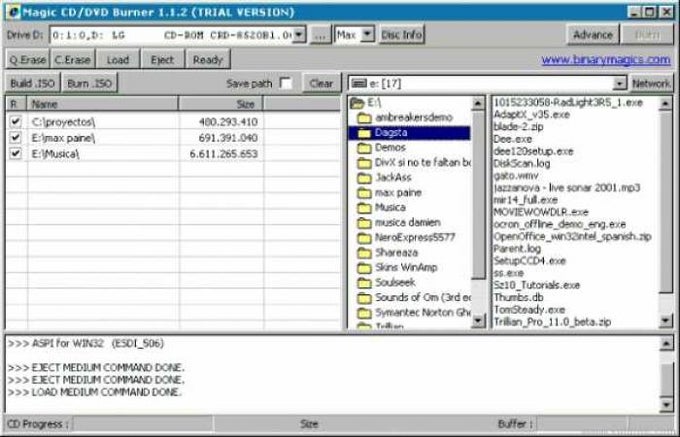Click the log pane scrollbar down arrow
Image resolution: width=680 pixels, height=437 pixels.
click(666, 404)
